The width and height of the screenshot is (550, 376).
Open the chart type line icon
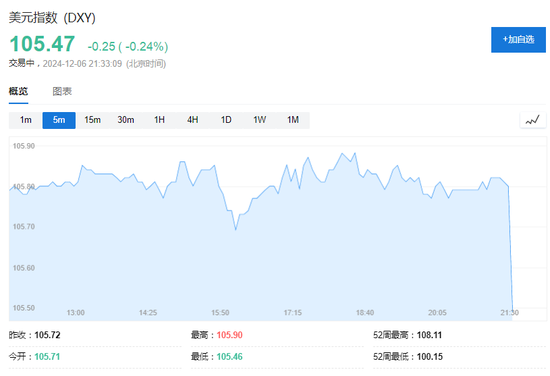[x=532, y=120]
